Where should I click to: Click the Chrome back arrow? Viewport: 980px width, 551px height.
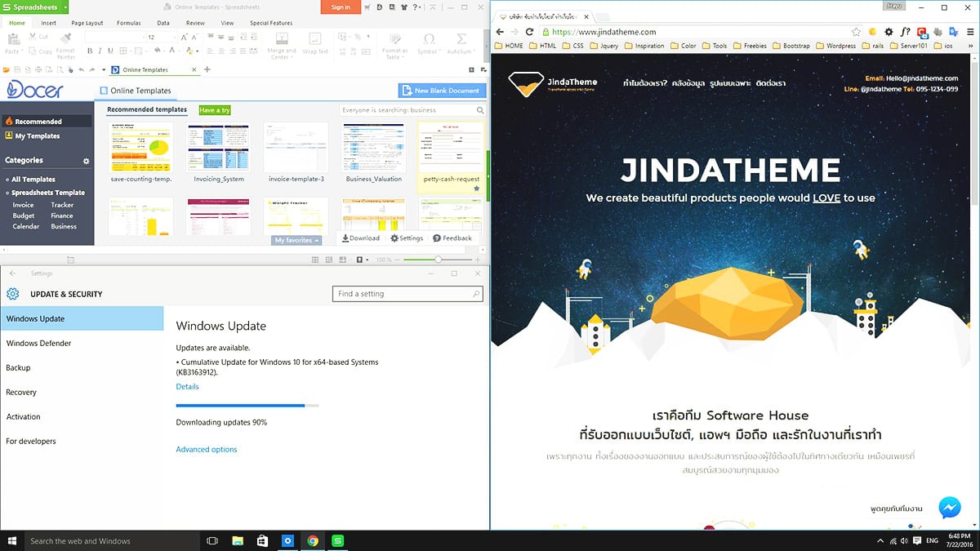501,32
